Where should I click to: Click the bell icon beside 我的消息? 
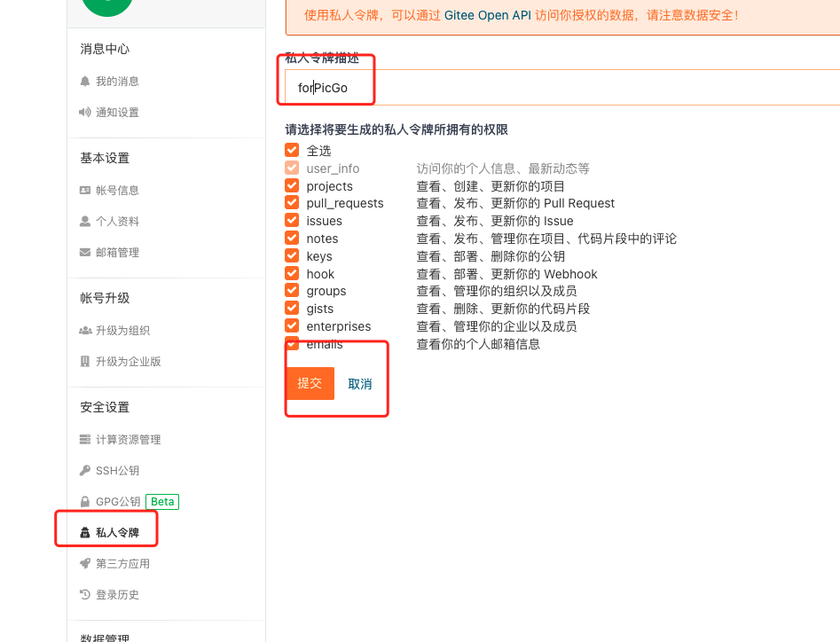tap(84, 82)
